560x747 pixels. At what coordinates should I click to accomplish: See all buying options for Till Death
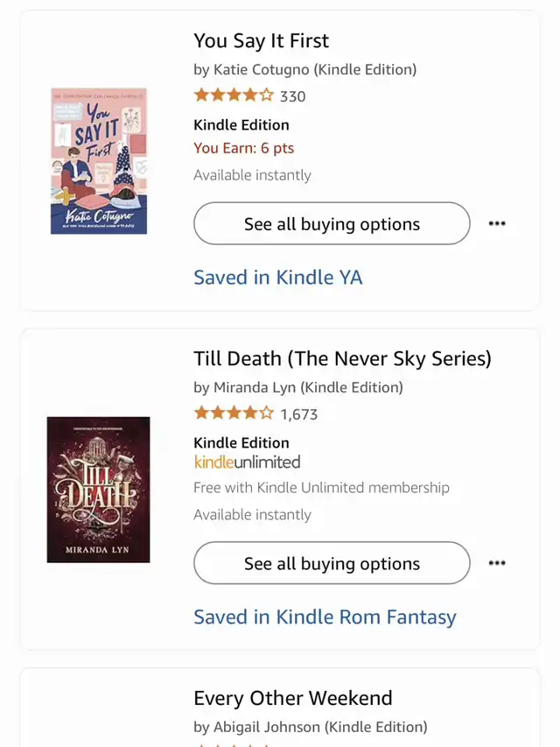[x=332, y=563]
